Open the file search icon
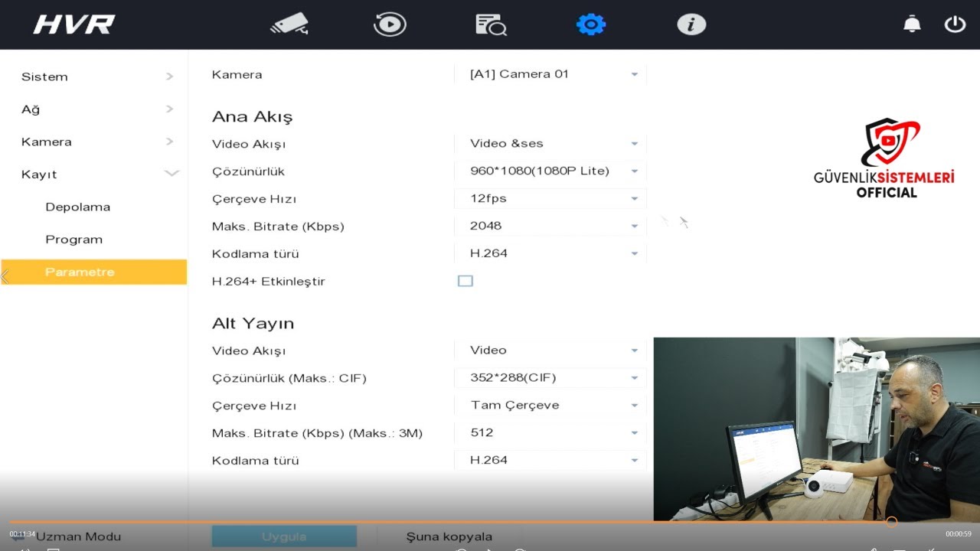 coord(491,24)
